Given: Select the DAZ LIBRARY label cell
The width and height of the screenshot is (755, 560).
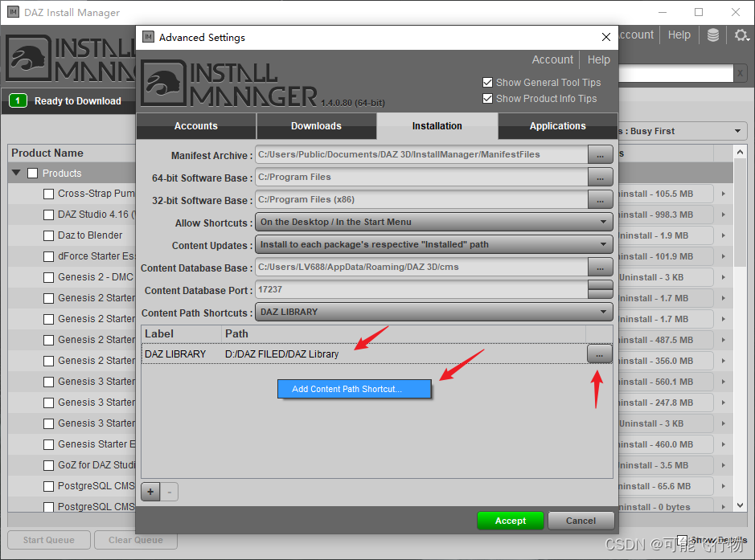Looking at the screenshot, I should pyautogui.click(x=181, y=354).
